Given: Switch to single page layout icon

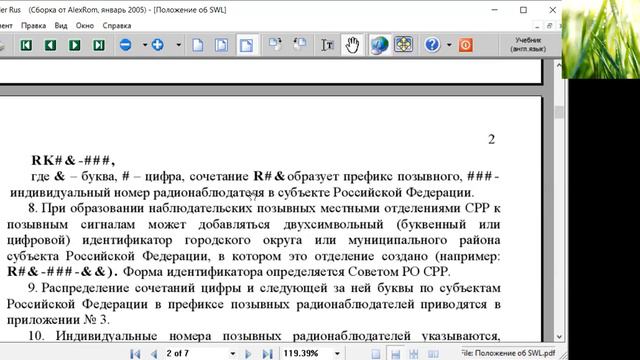Looking at the screenshot, I should [376, 354].
